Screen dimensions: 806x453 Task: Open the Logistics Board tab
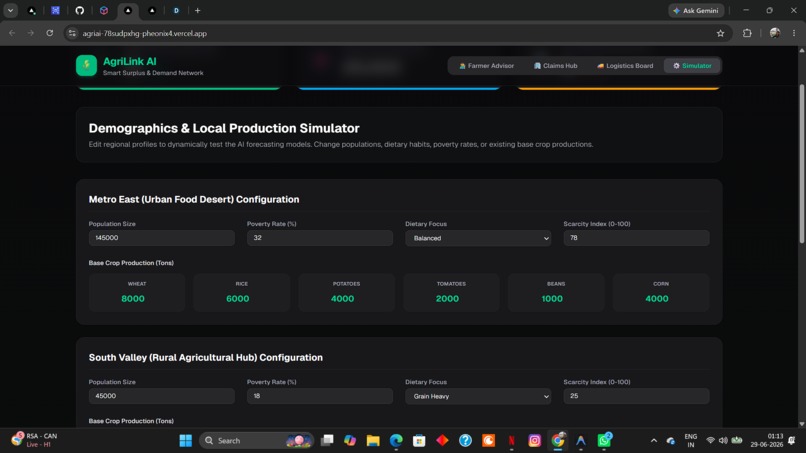pyautogui.click(x=625, y=66)
